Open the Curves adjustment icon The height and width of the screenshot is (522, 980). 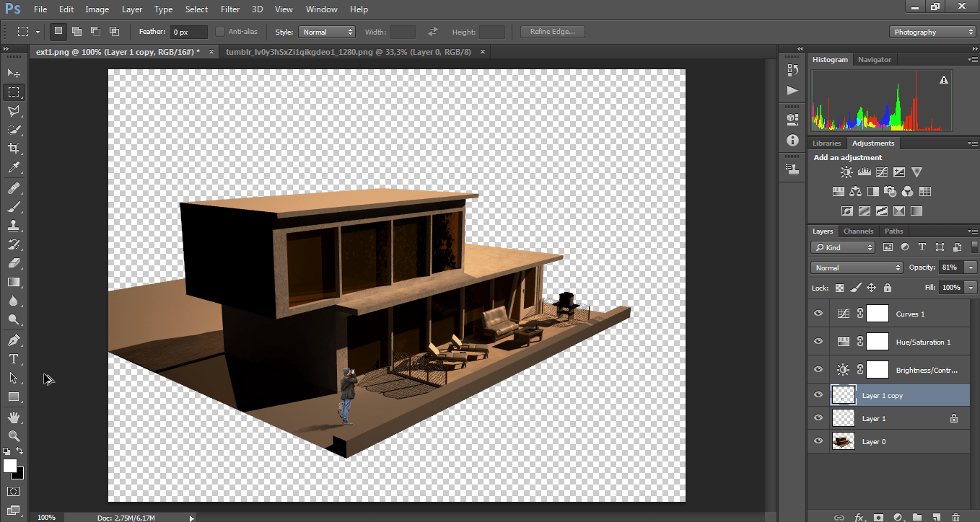click(x=881, y=172)
